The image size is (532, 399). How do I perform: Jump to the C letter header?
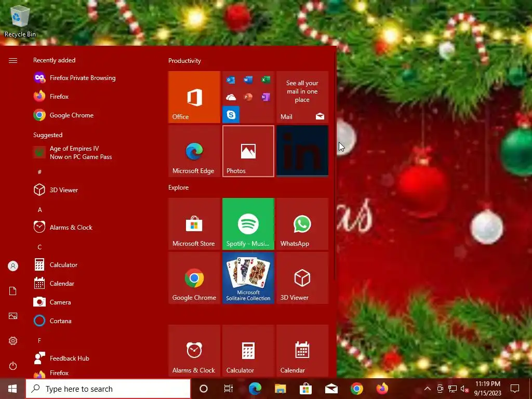pos(39,247)
